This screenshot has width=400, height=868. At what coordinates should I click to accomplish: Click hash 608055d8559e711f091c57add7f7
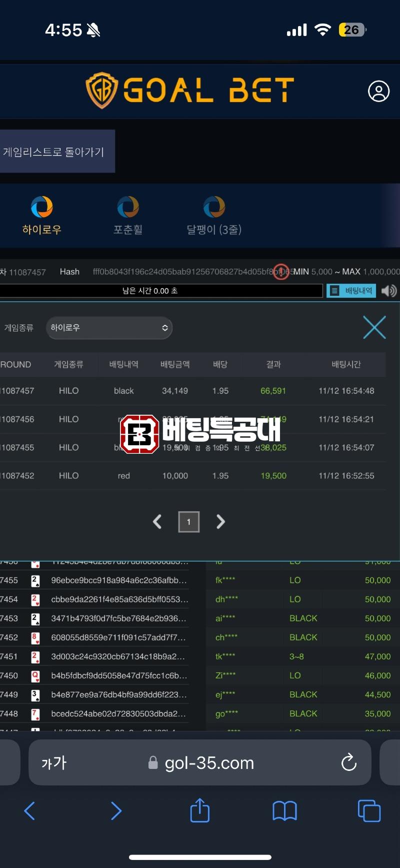point(118,637)
